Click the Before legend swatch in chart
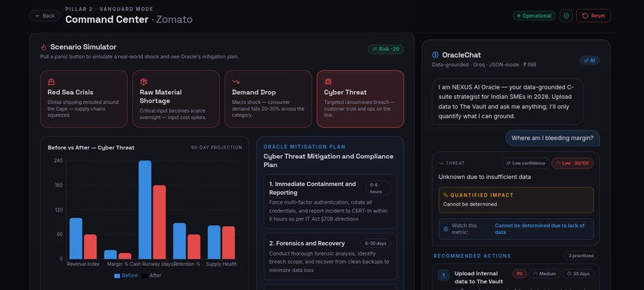644x290 pixels. click(117, 276)
